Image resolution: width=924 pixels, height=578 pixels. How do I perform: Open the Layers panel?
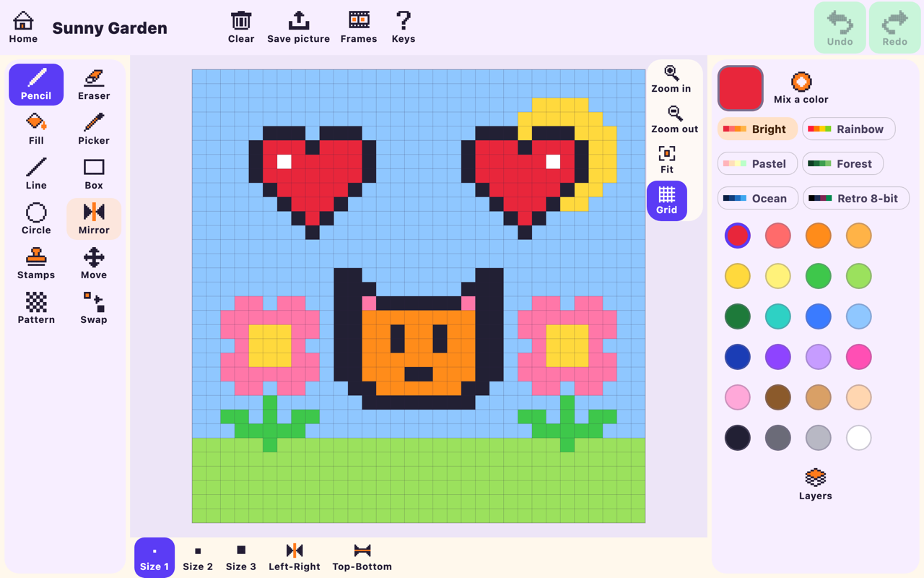[x=816, y=485]
